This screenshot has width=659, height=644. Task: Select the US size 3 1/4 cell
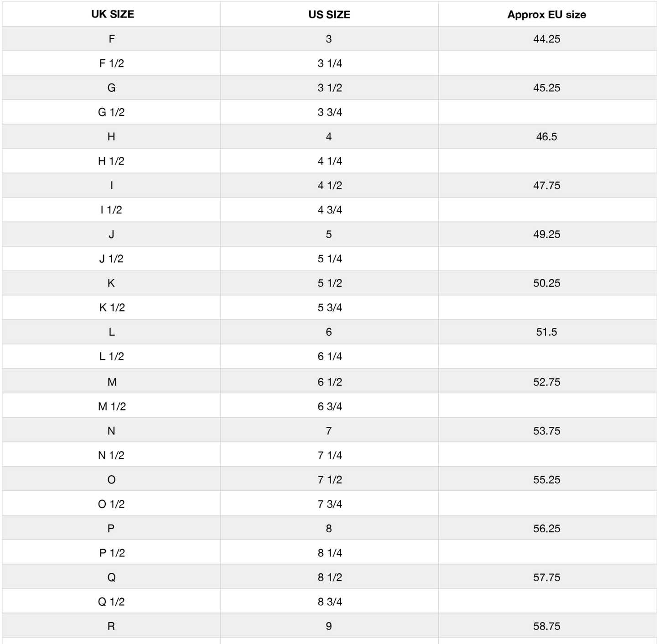pyautogui.click(x=329, y=63)
